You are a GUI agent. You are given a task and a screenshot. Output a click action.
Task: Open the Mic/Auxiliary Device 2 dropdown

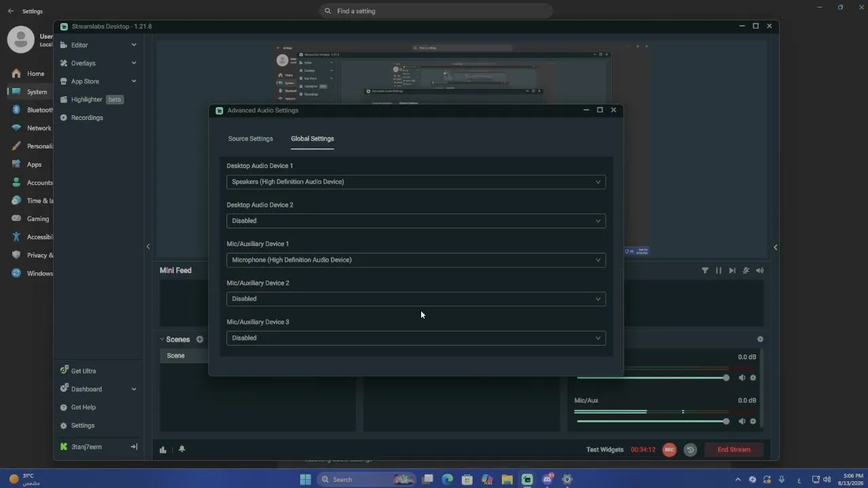click(416, 299)
